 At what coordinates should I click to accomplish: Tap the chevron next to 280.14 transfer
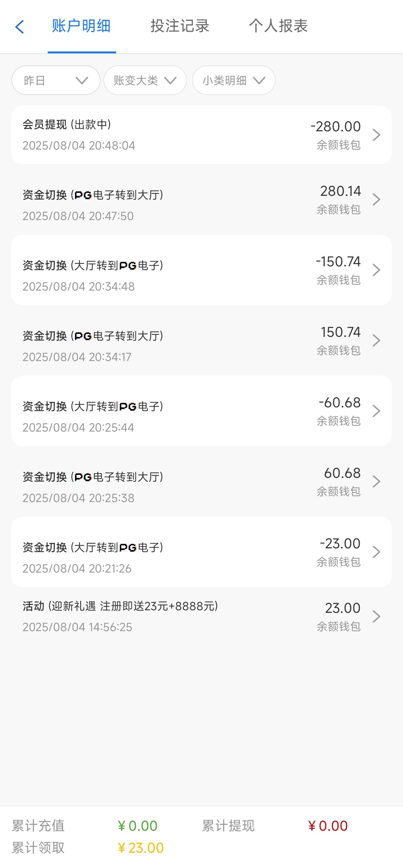376,200
